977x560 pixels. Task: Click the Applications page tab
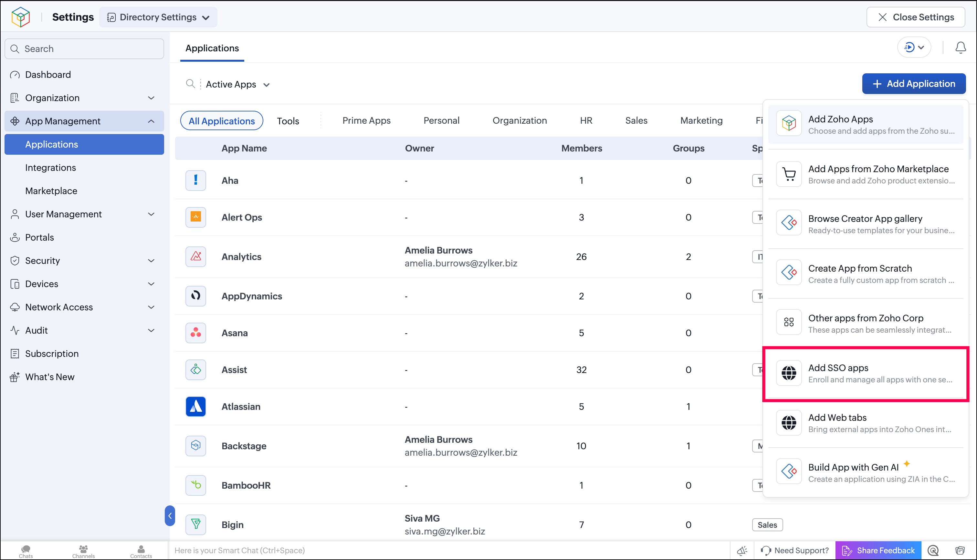pos(212,48)
